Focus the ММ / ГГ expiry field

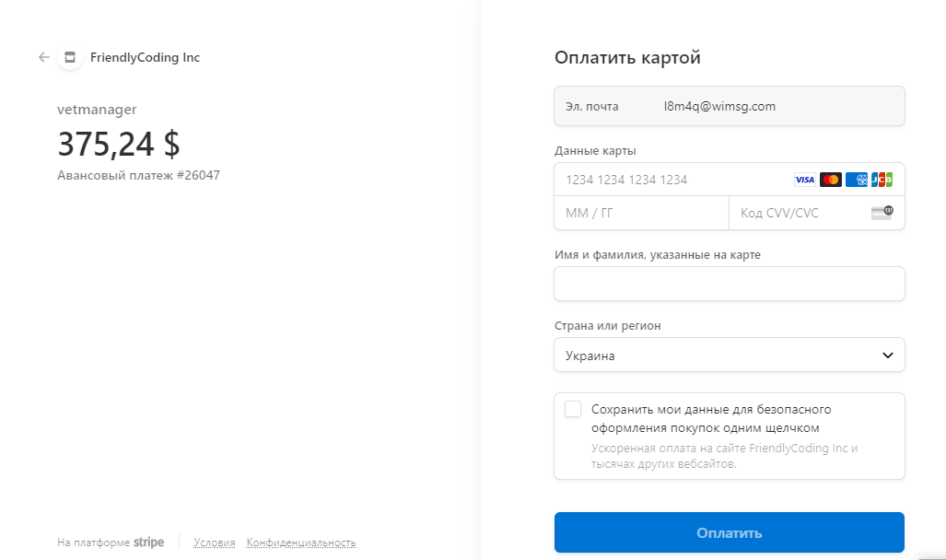click(x=641, y=213)
